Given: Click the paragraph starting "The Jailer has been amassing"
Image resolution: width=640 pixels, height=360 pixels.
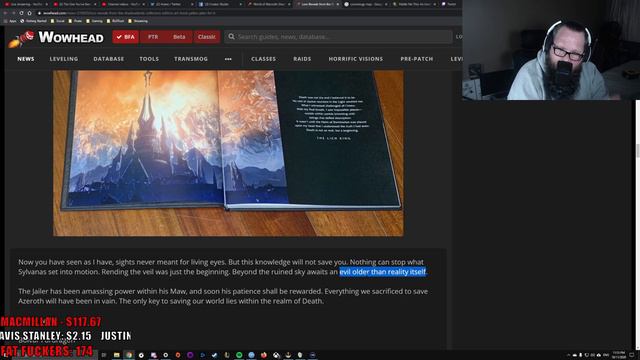Looking at the screenshot, I should click(223, 296).
